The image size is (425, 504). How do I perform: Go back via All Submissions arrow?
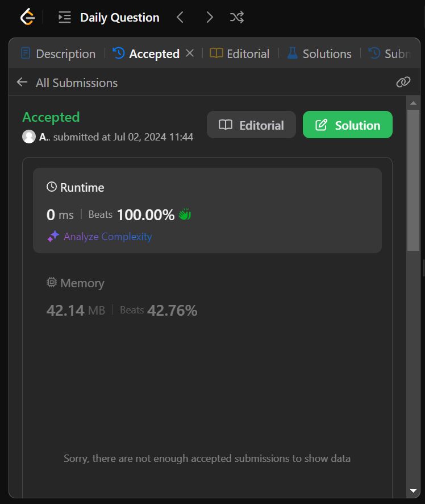point(22,82)
